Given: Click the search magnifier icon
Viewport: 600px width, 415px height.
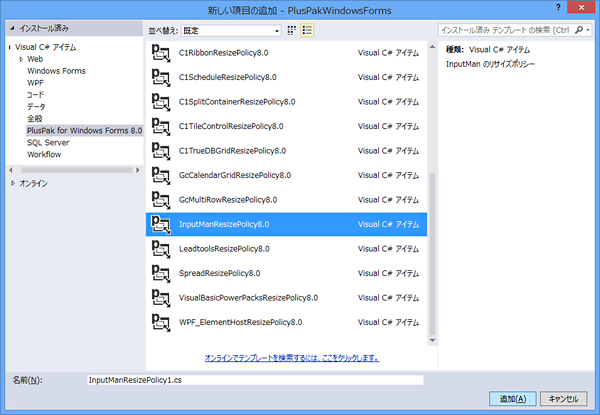Looking at the screenshot, I should pyautogui.click(x=579, y=30).
